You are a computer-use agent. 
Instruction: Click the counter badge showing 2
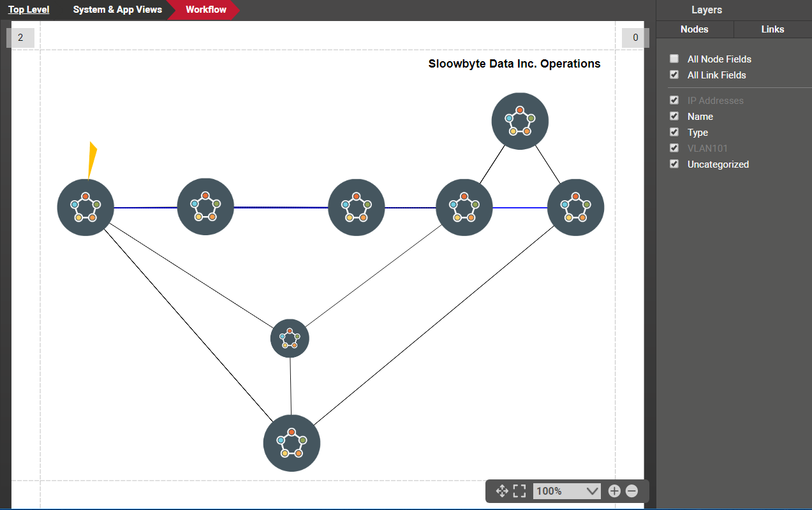20,38
